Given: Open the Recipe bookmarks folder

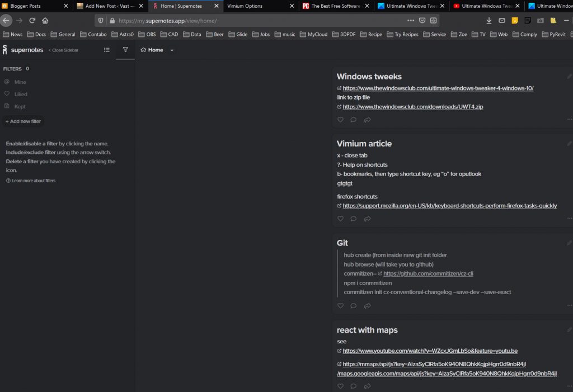Looking at the screenshot, I should click(x=371, y=35).
